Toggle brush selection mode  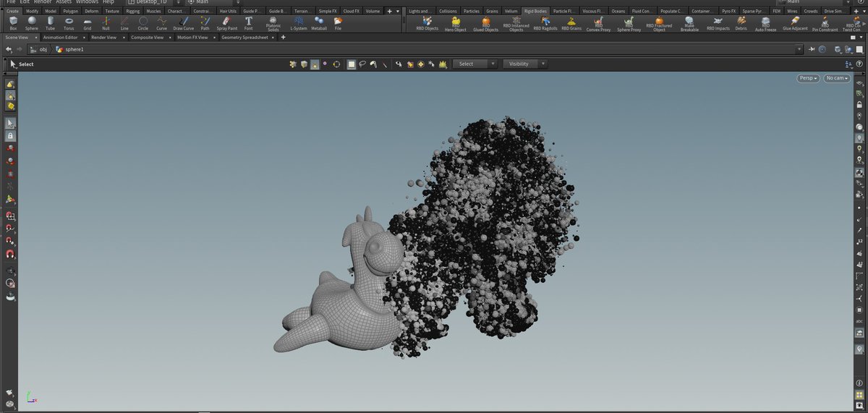pyautogui.click(x=374, y=64)
